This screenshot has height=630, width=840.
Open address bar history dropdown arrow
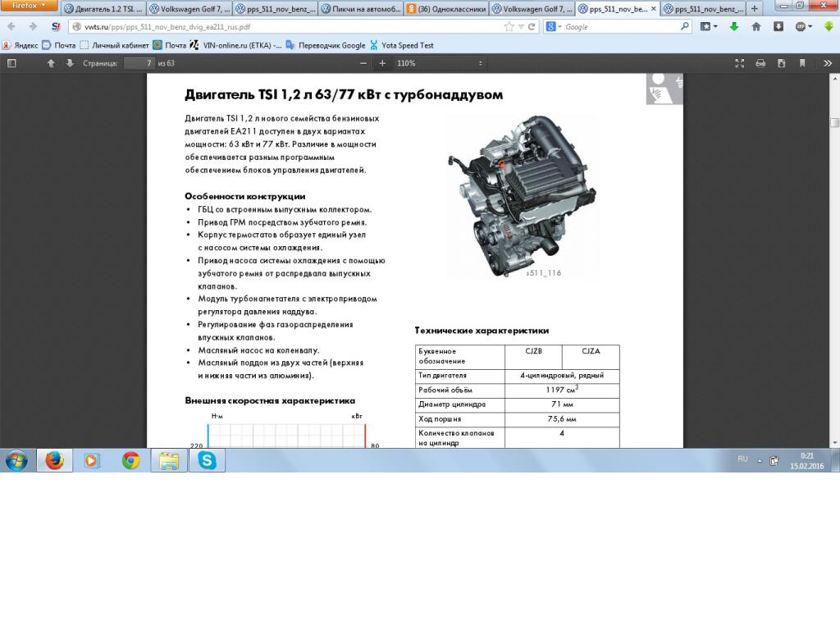(520, 27)
